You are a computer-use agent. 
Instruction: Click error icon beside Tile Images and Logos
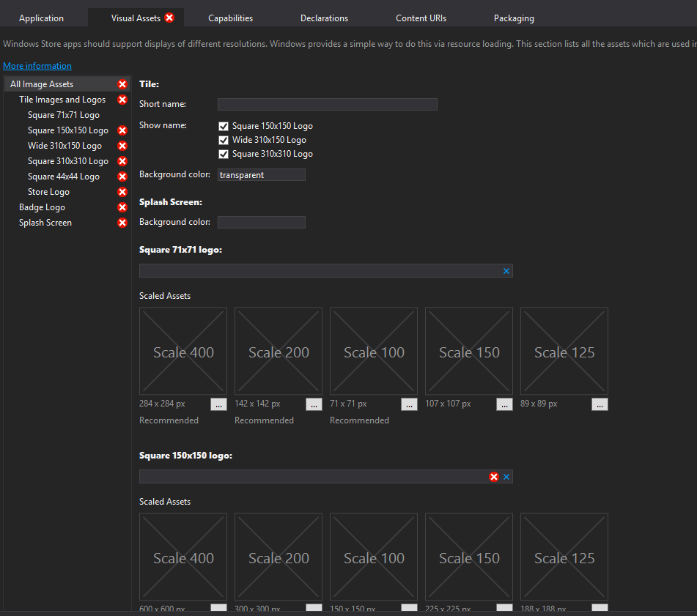(122, 100)
